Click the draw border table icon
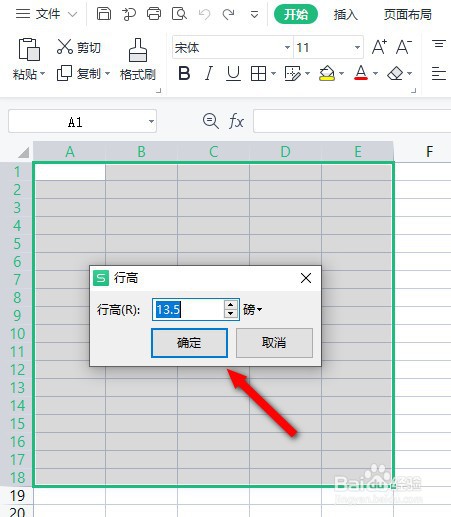 [x=292, y=73]
